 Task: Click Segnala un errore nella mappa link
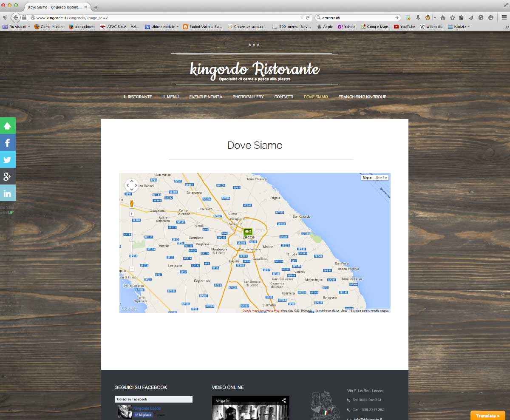pyautogui.click(x=370, y=310)
